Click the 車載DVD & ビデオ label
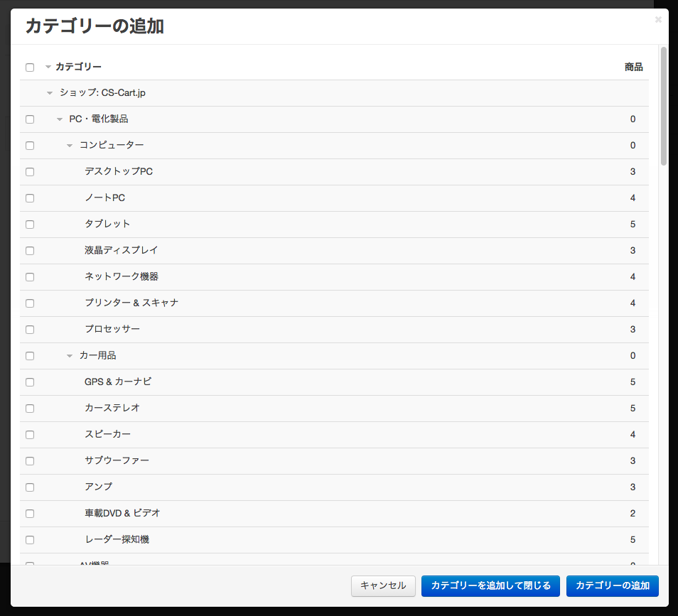The image size is (678, 616). (x=122, y=513)
